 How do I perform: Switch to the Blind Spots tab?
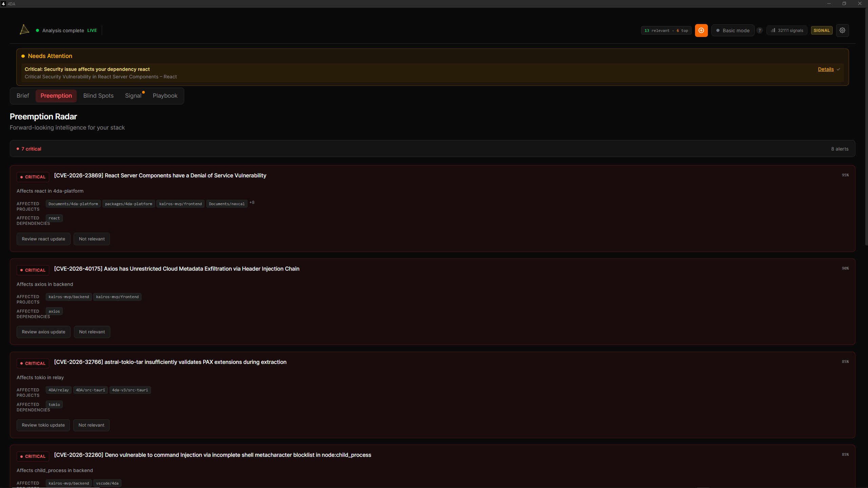click(x=98, y=96)
